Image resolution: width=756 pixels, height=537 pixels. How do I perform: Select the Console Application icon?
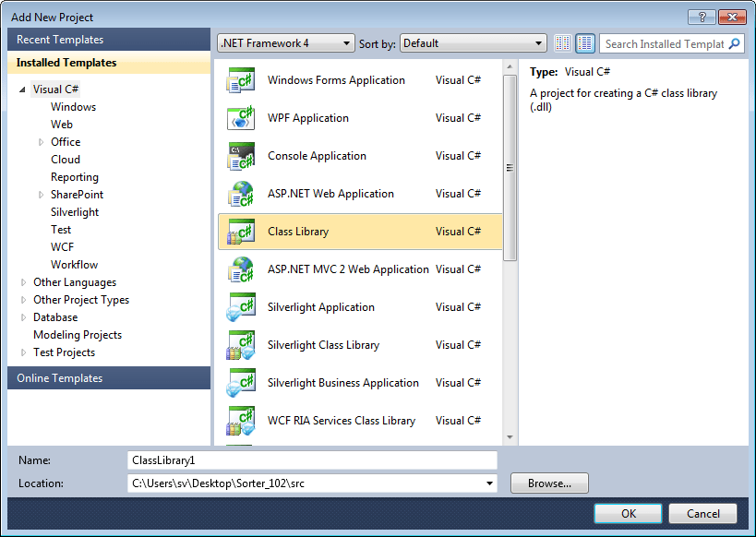(x=241, y=155)
